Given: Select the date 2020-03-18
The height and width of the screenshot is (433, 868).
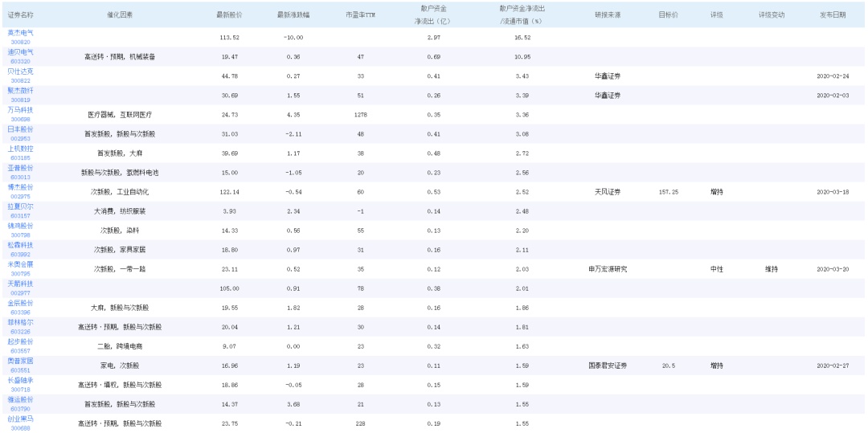Looking at the screenshot, I should pyautogui.click(x=833, y=192).
